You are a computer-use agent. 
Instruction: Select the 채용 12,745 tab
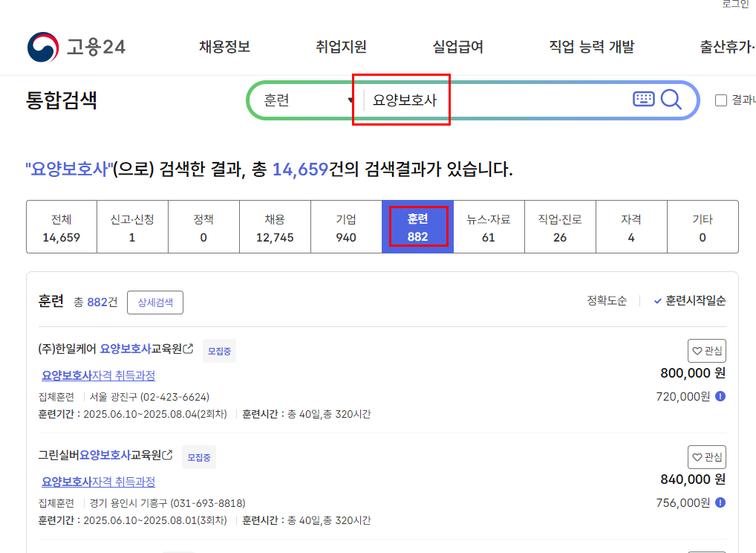(275, 227)
